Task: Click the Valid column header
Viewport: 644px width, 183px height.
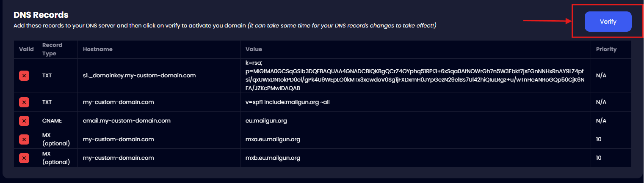Action: click(26, 49)
